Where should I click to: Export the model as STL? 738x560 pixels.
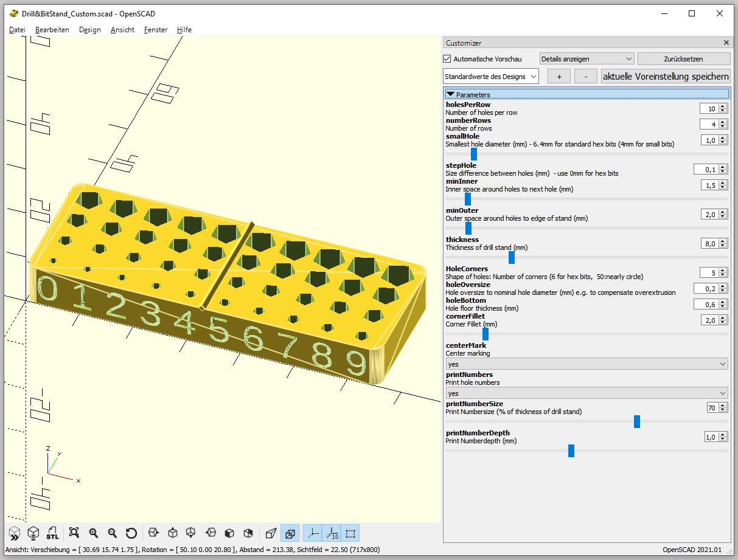pyautogui.click(x=53, y=533)
